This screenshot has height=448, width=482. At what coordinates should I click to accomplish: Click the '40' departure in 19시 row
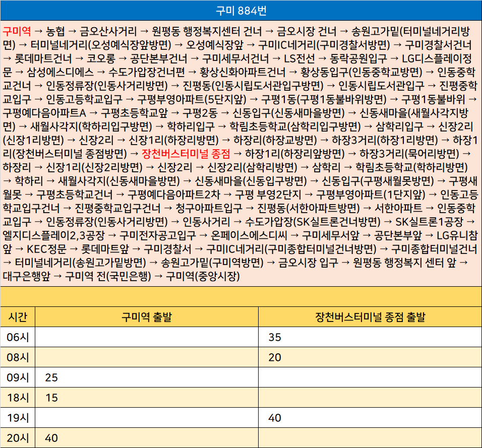(x=275, y=418)
